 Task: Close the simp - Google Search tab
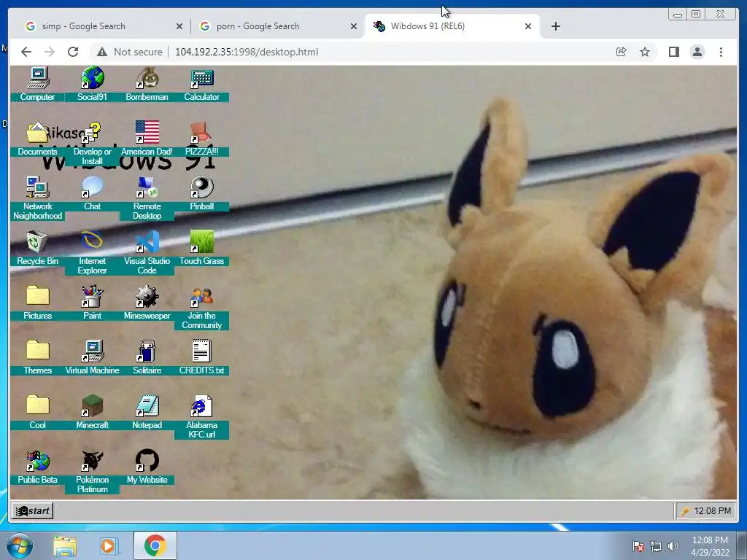pyautogui.click(x=179, y=26)
